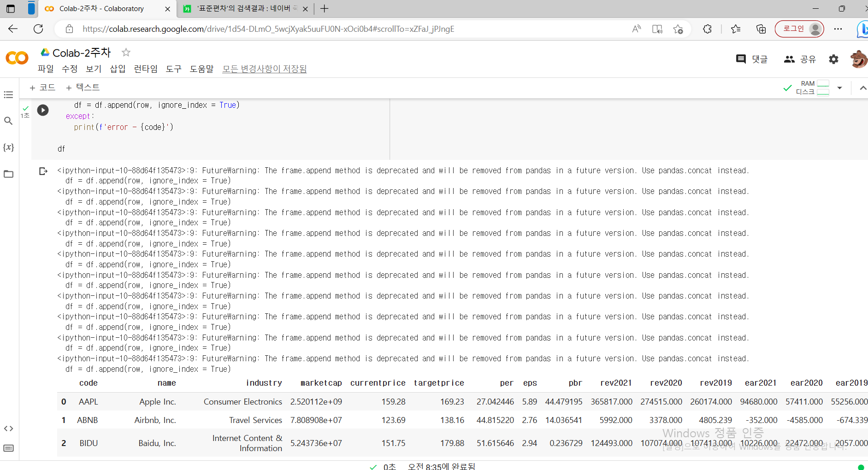
Task: Click the industry column header
Action: (x=264, y=383)
